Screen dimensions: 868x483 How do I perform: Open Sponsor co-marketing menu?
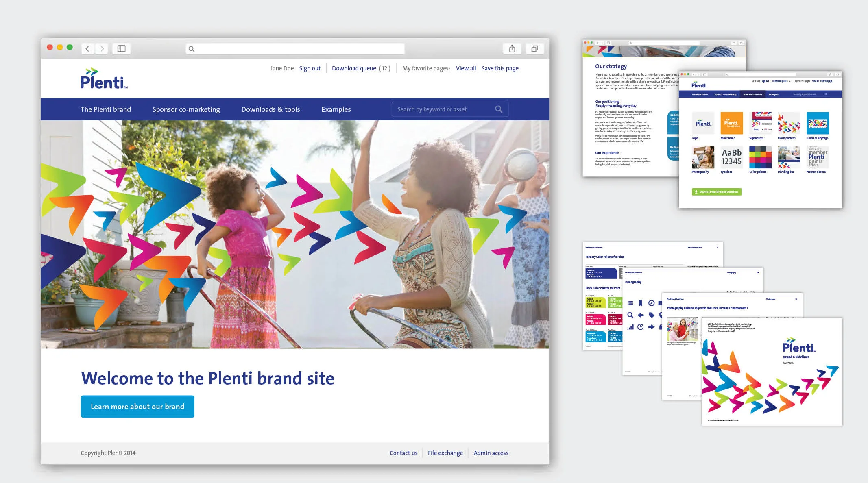[x=186, y=109]
